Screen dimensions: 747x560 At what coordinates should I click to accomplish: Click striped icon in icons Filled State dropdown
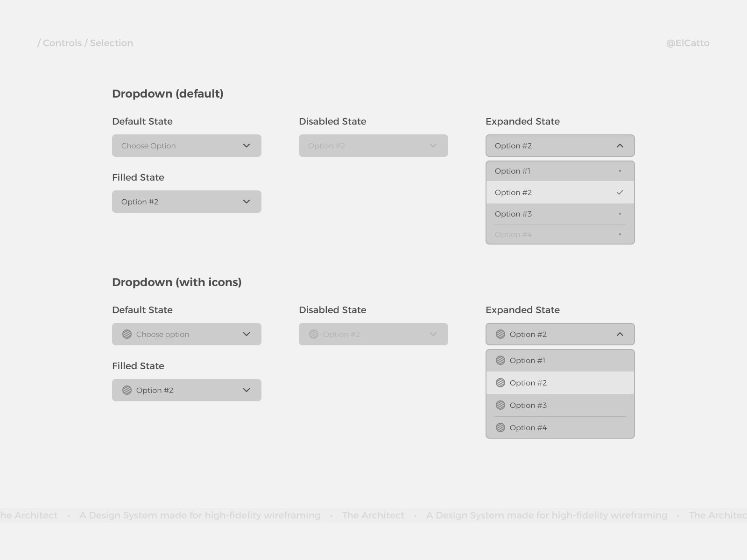coord(127,390)
